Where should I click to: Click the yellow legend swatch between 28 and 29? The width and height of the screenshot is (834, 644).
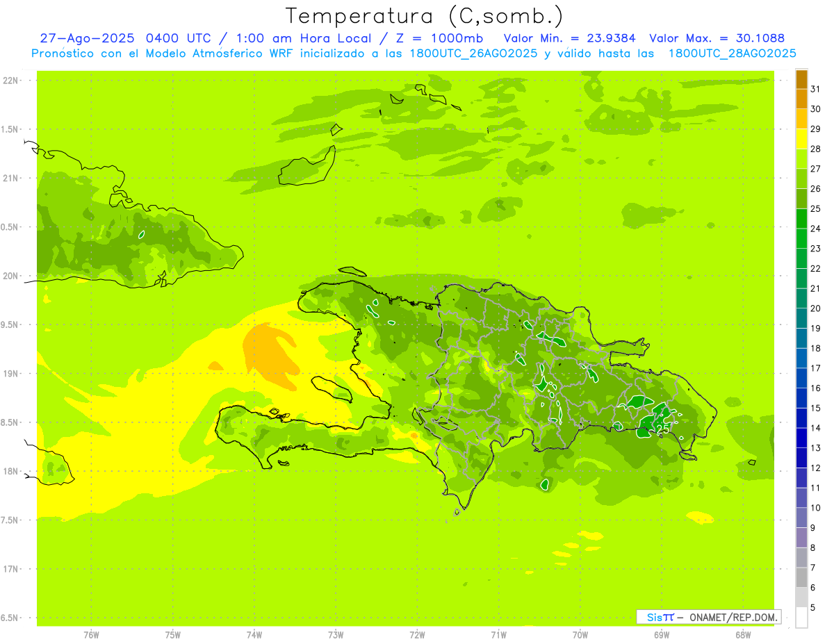801,139
